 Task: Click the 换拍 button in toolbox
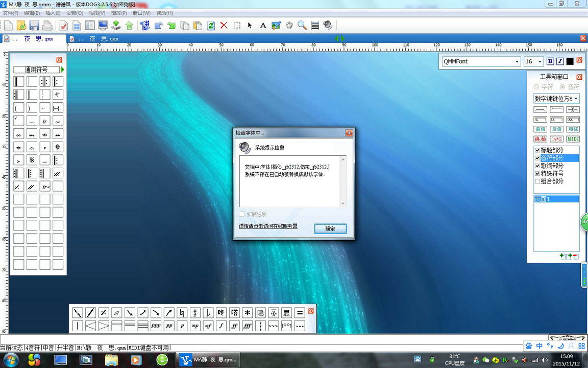pyautogui.click(x=541, y=139)
